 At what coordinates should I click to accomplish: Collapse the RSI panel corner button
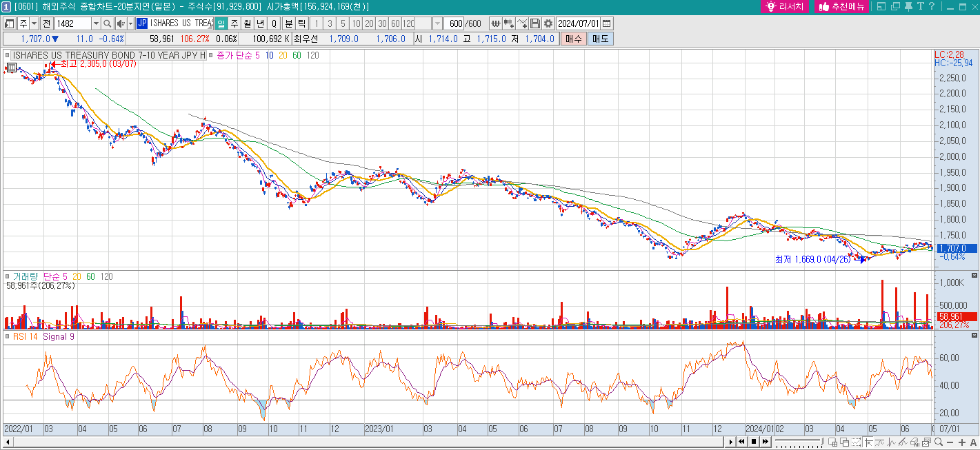click(974, 334)
